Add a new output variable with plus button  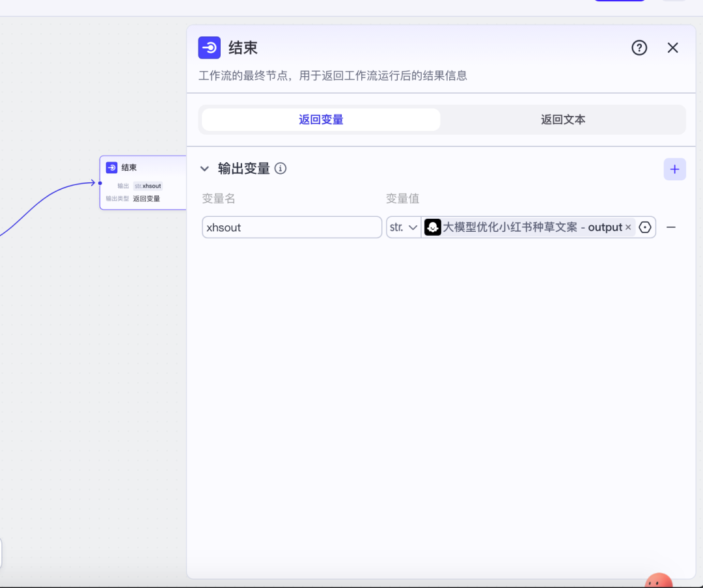674,169
